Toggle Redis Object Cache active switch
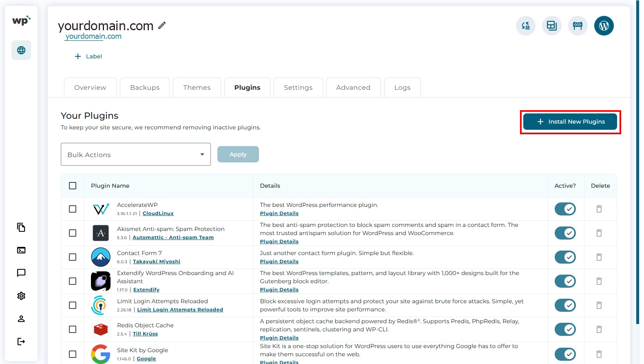The height and width of the screenshot is (364, 644). tap(565, 329)
